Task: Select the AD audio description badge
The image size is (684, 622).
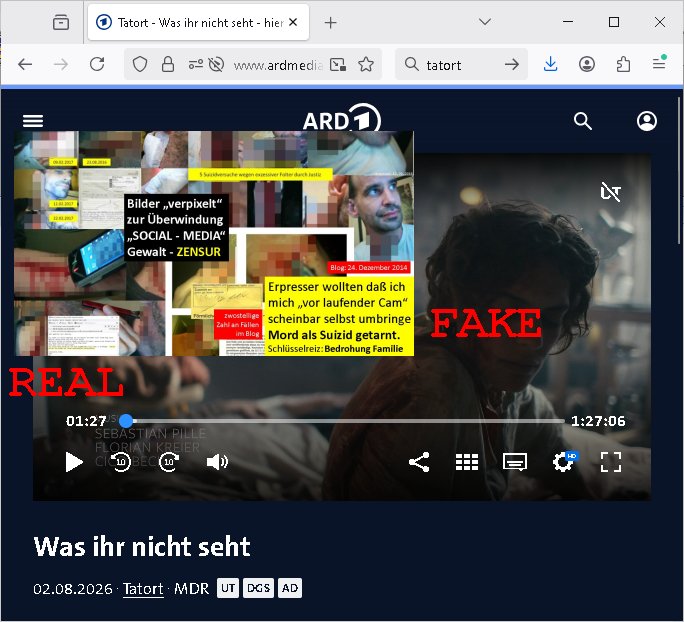Action: 290,588
